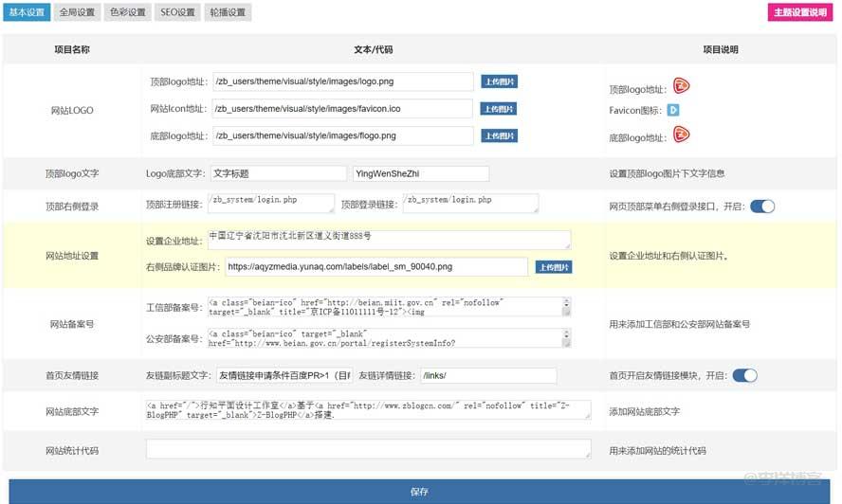Click the 友链详情链接 input field
This screenshot has height=504, width=842.
click(487, 376)
